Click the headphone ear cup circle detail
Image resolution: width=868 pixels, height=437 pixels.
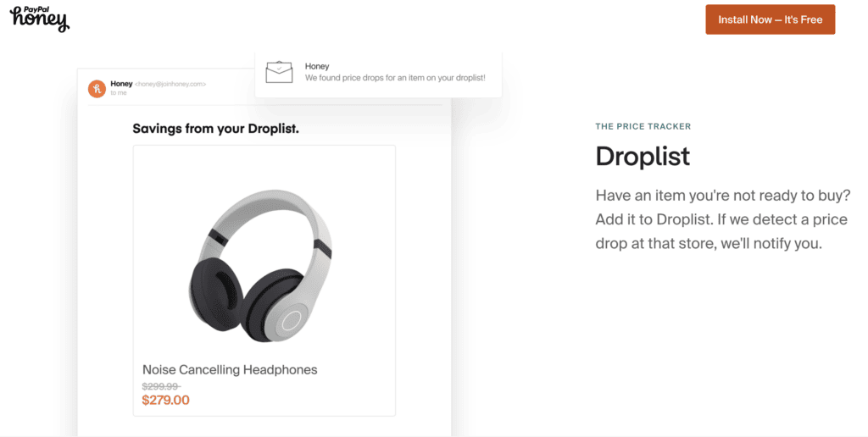291,320
